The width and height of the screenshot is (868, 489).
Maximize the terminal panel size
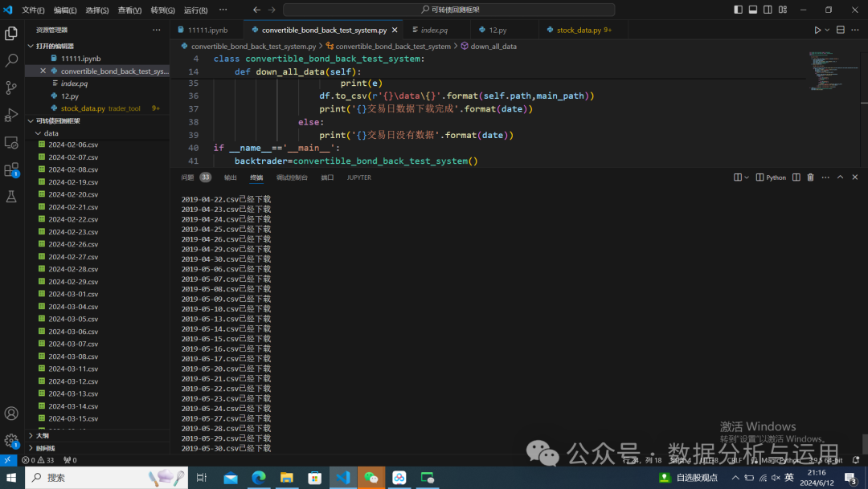pyautogui.click(x=841, y=177)
